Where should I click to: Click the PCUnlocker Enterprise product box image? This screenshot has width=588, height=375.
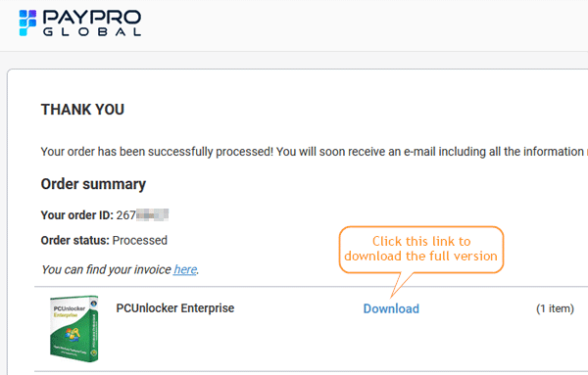click(x=74, y=329)
